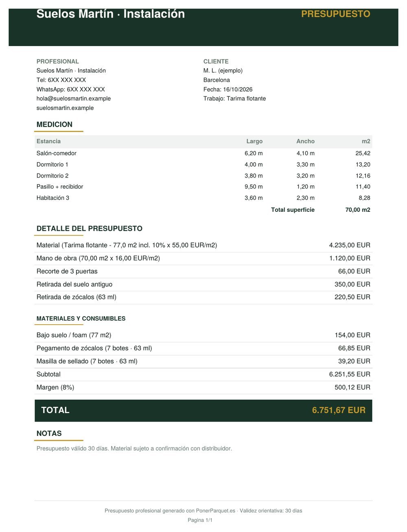Screen dimensions: 407x532
Task: Click the "Tel: 6XX XXX XXX" line
Action: coord(61,80)
